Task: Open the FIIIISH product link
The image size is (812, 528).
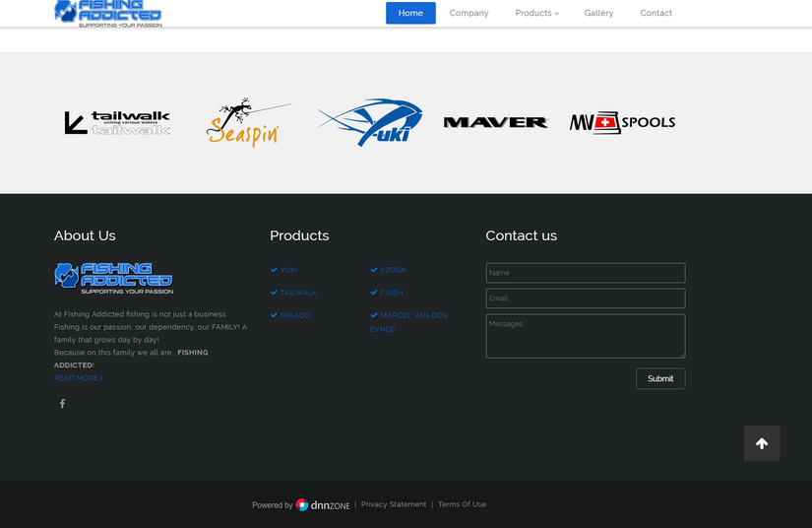Action: [392, 293]
